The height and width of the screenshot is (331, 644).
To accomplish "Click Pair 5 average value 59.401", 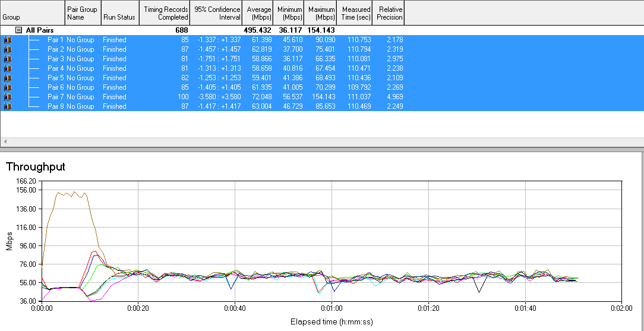I will coord(261,78).
